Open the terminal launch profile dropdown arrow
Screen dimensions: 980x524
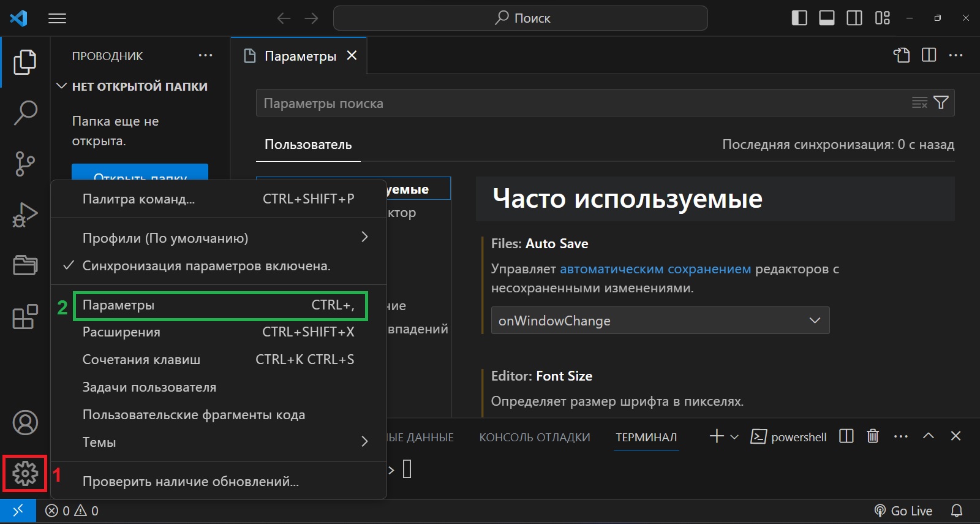point(734,437)
